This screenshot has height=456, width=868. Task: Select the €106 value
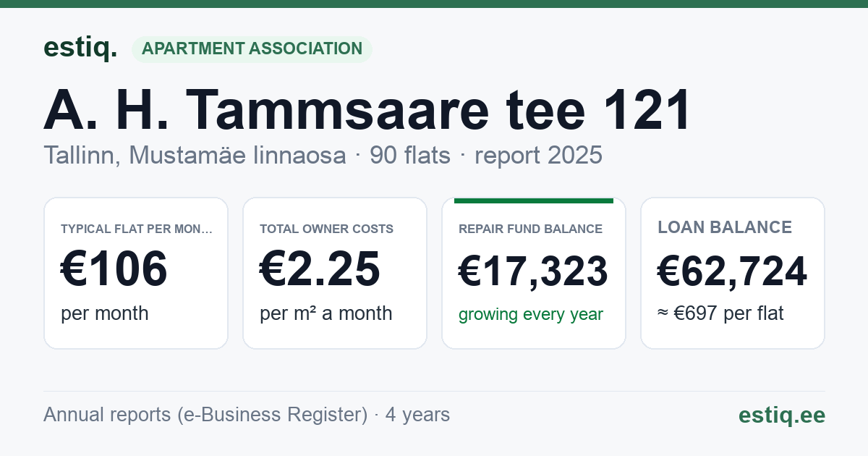click(x=114, y=269)
